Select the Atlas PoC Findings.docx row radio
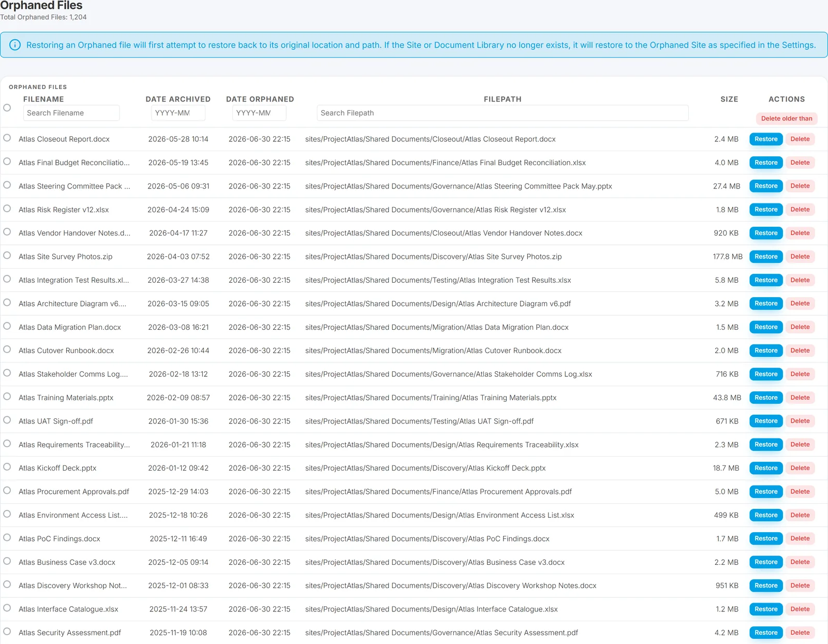The width and height of the screenshot is (828, 644). [7, 537]
